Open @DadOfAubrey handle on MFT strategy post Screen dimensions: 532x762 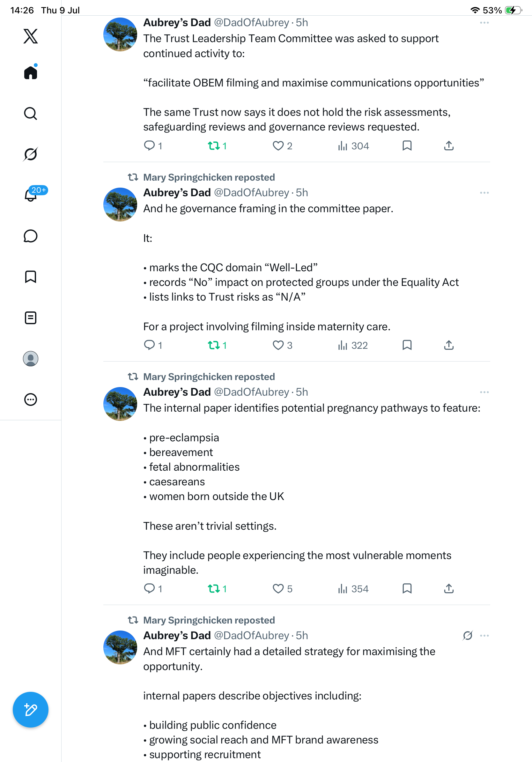click(x=251, y=635)
